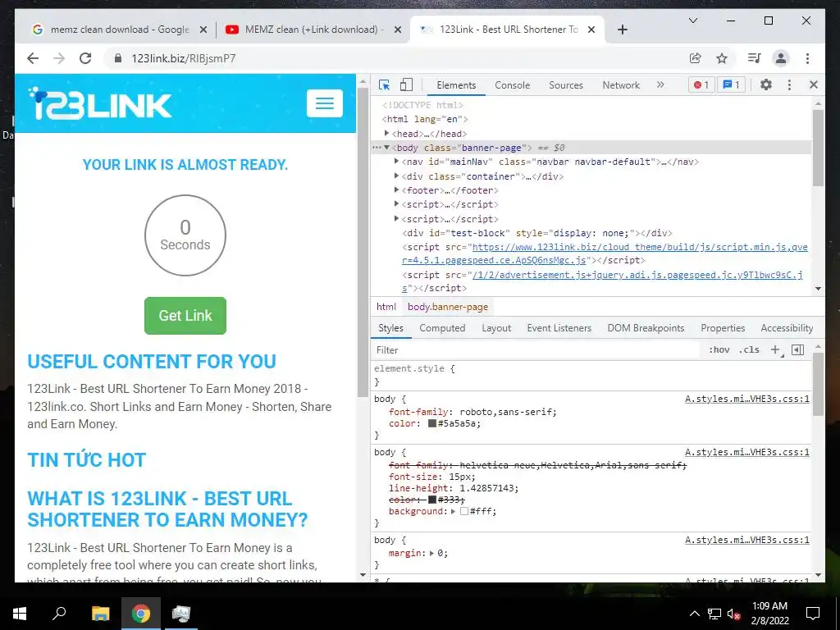
Task: Expand the head element node
Action: [x=386, y=133]
